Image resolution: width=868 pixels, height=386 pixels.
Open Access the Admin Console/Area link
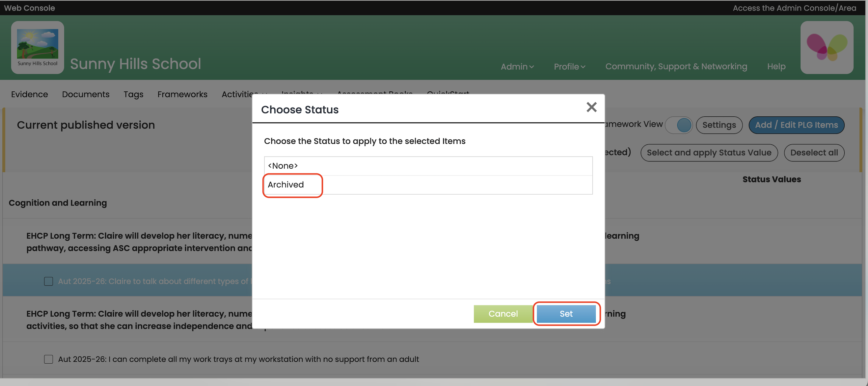tap(794, 8)
